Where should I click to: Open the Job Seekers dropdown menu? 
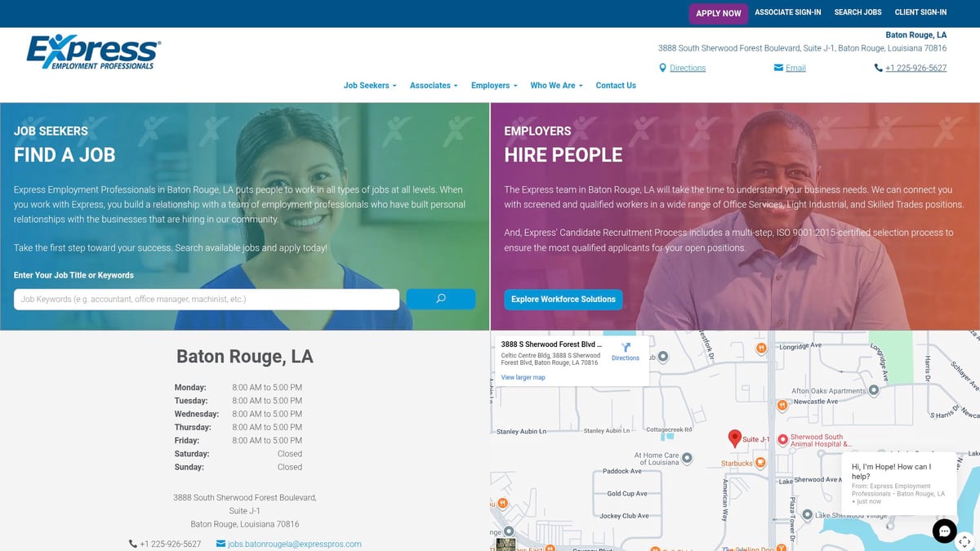click(369, 85)
